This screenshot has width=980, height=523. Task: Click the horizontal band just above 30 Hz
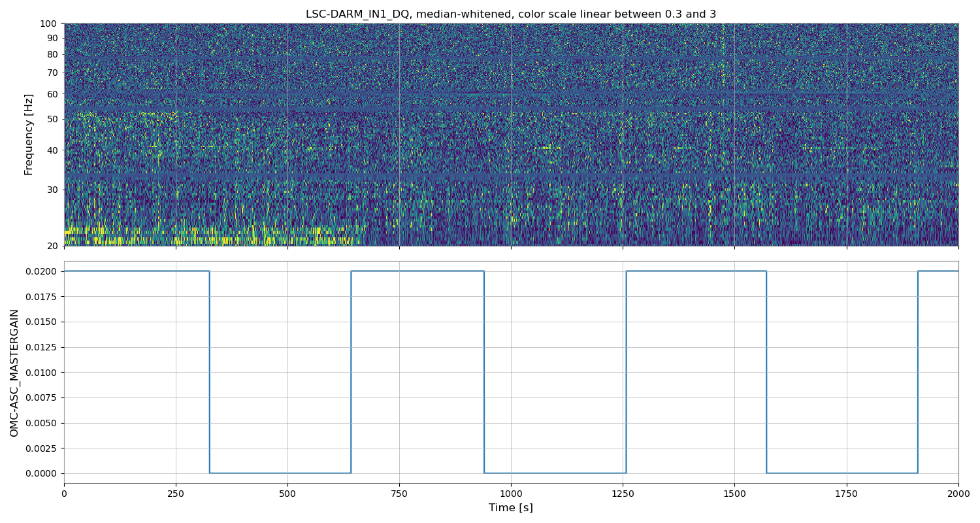click(510, 177)
